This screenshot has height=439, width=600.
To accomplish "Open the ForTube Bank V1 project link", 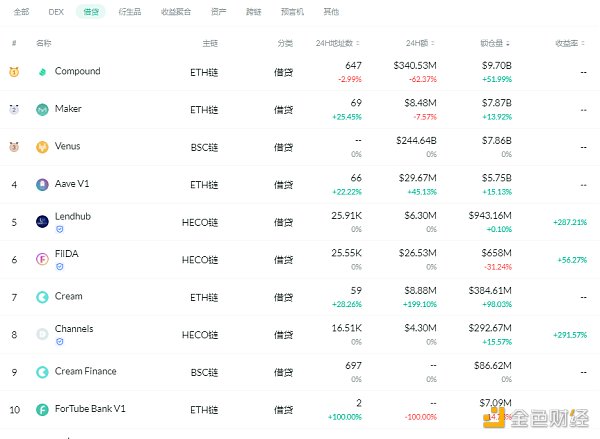I will tap(90, 409).
